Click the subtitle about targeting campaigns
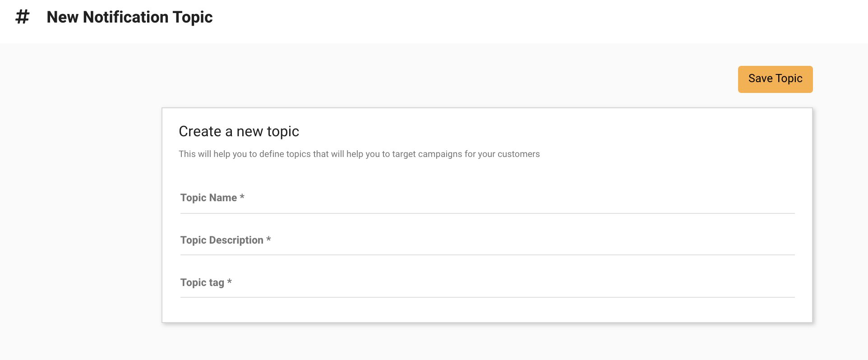Viewport: 868px width, 360px height. (359, 154)
